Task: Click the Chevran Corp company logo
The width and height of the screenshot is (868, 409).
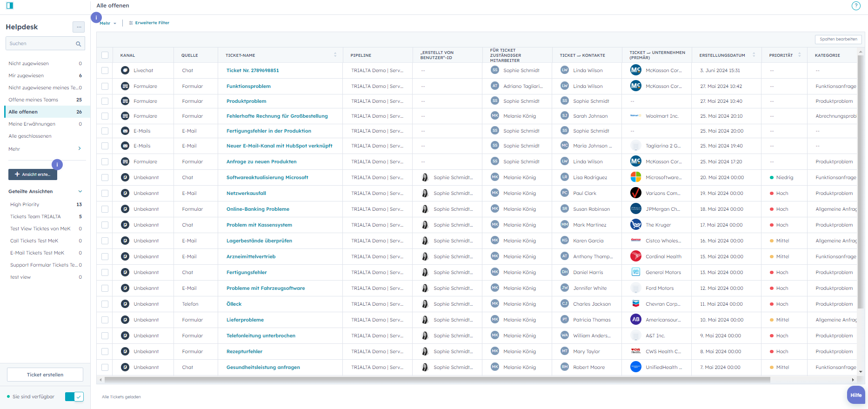Action: tap(636, 304)
